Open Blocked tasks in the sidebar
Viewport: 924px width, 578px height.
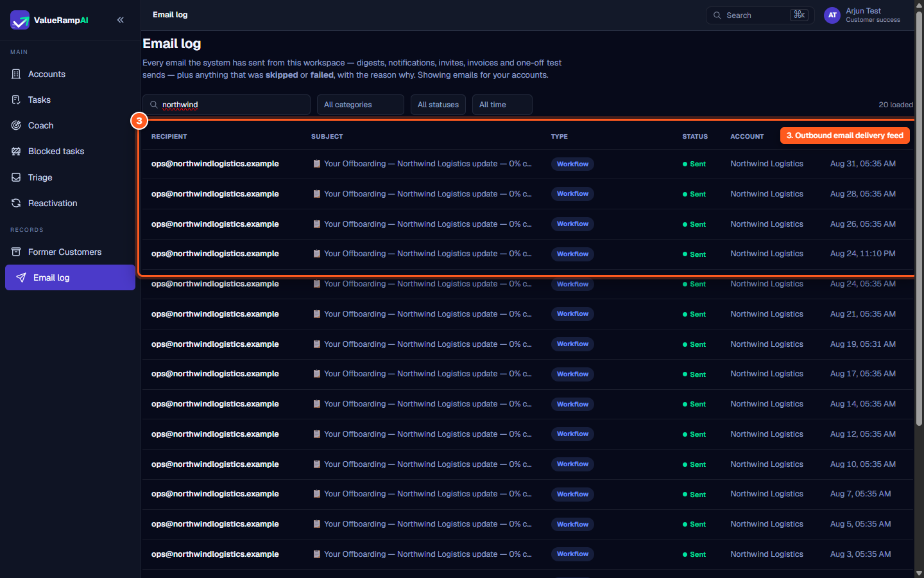tap(71, 151)
